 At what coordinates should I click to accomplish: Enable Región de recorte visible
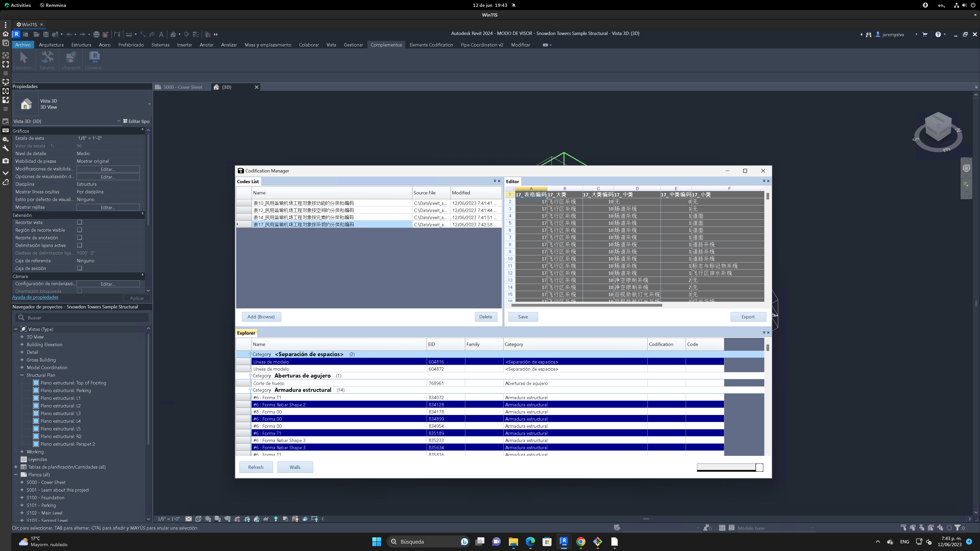click(x=80, y=230)
